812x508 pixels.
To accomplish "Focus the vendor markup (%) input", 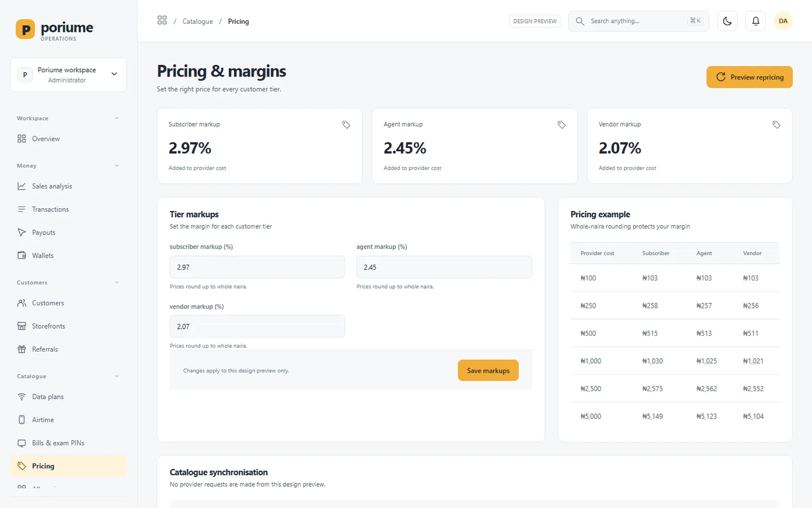I will [257, 326].
